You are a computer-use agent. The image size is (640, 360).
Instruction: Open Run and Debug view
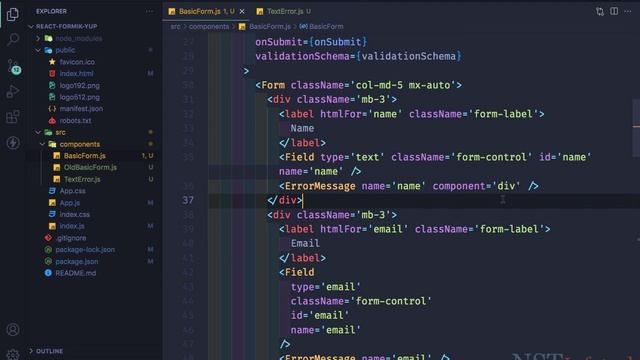(13, 91)
